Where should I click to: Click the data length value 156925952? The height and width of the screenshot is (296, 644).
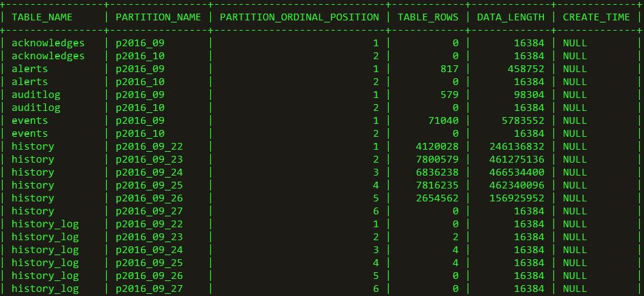point(517,198)
